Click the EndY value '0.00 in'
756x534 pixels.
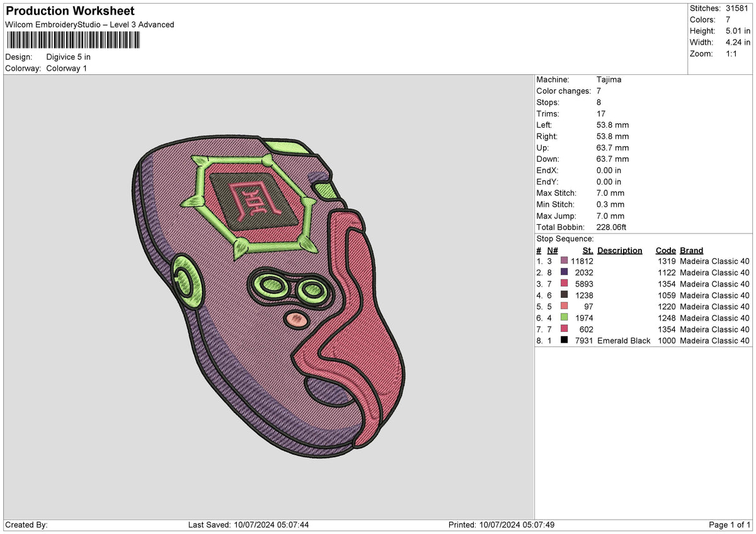pos(609,182)
